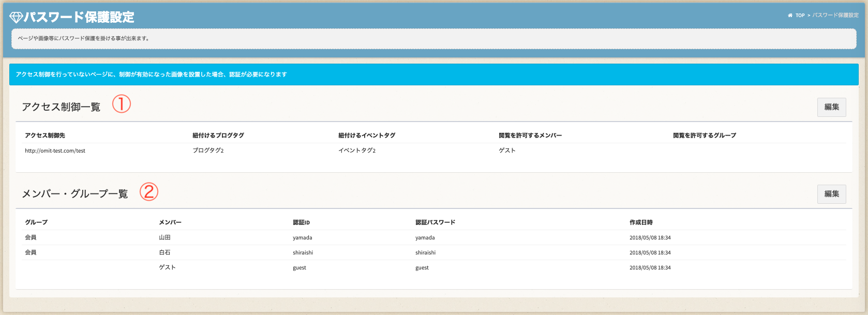
Task: Click the 山田 member name
Action: pos(164,237)
